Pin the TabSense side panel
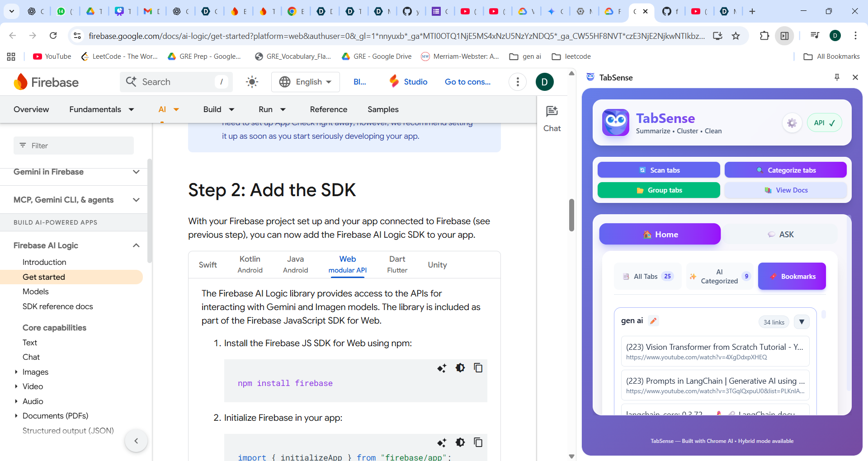The image size is (868, 461). click(837, 77)
